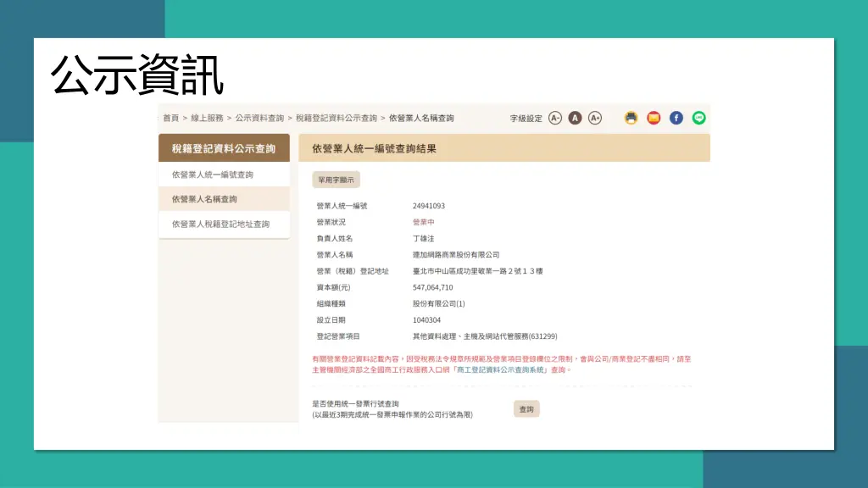Share page via LINE icon
The width and height of the screenshot is (868, 488).
point(699,119)
